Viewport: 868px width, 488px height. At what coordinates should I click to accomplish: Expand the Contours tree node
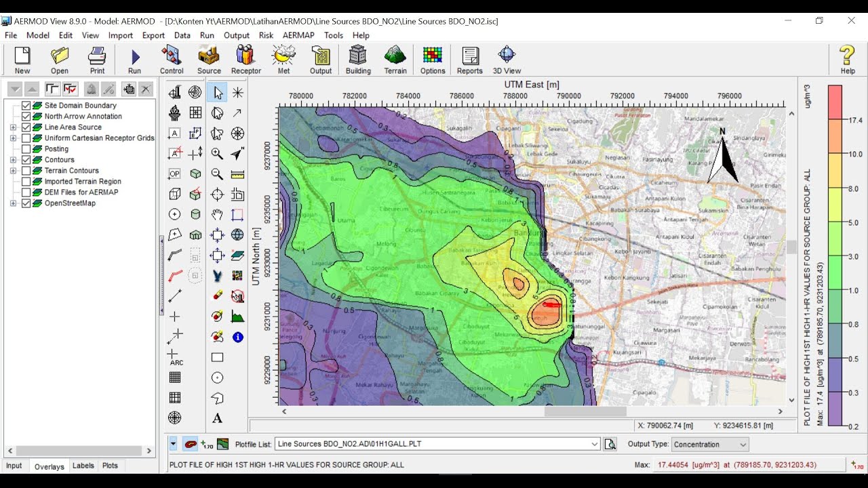(x=13, y=160)
